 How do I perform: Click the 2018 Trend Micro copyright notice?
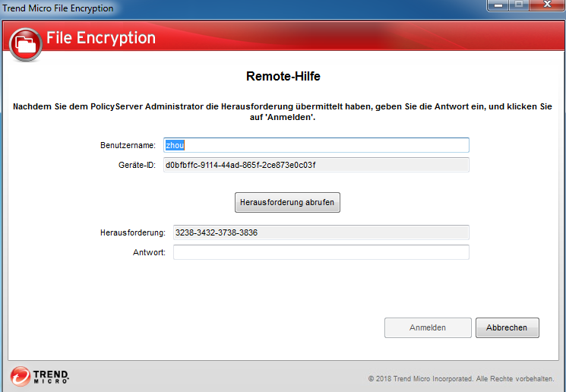(x=461, y=378)
